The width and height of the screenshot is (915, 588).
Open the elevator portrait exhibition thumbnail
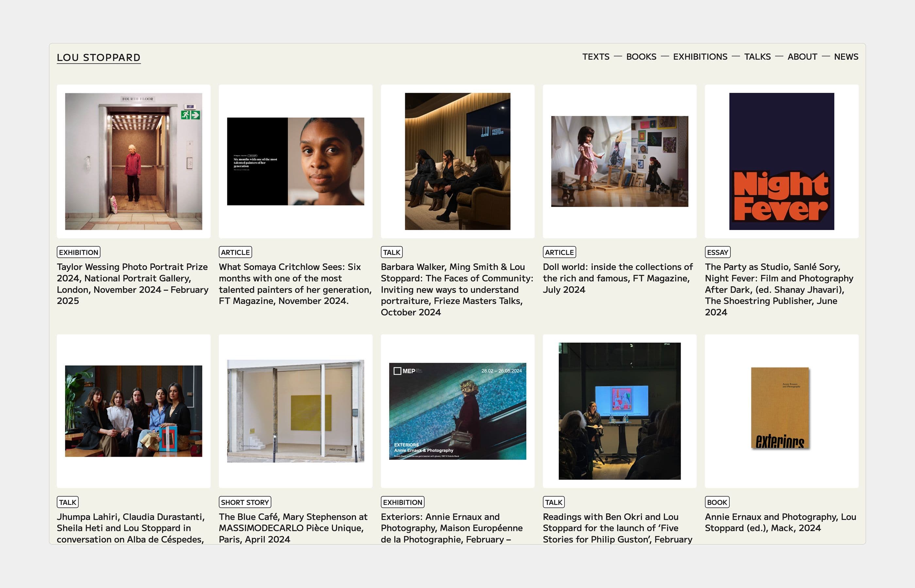coord(133,161)
